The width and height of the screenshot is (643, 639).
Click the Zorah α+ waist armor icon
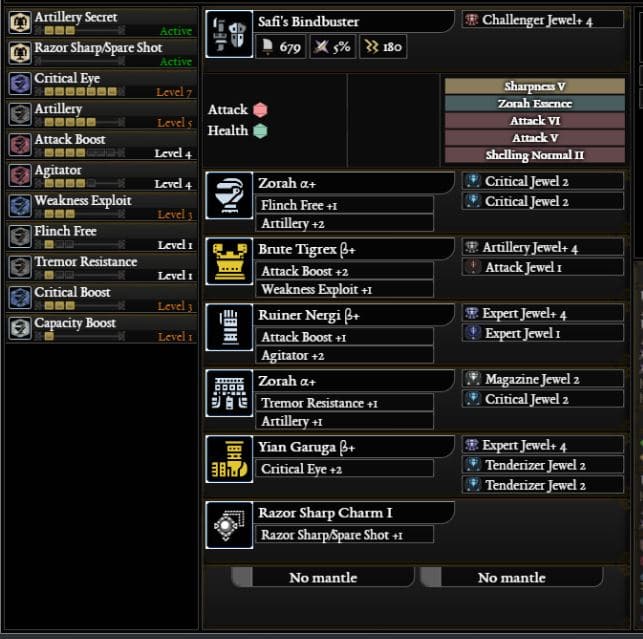[x=229, y=393]
